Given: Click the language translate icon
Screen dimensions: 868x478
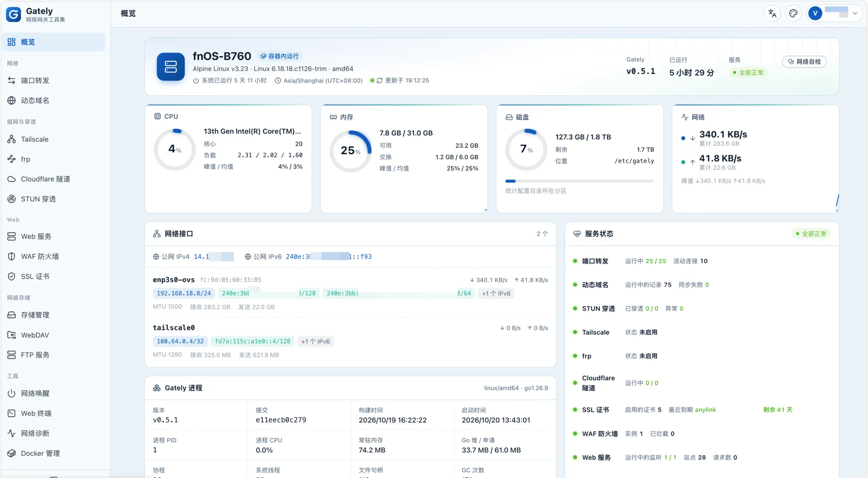Looking at the screenshot, I should (x=772, y=13).
